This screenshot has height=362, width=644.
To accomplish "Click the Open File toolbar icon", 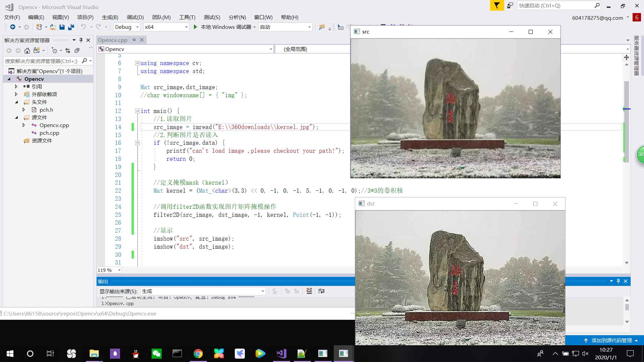I will pos(53,27).
